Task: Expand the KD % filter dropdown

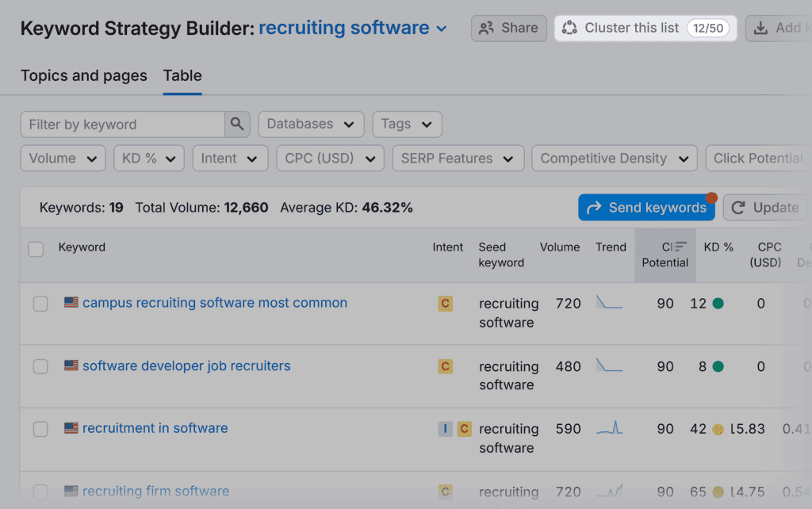Action: pos(148,159)
